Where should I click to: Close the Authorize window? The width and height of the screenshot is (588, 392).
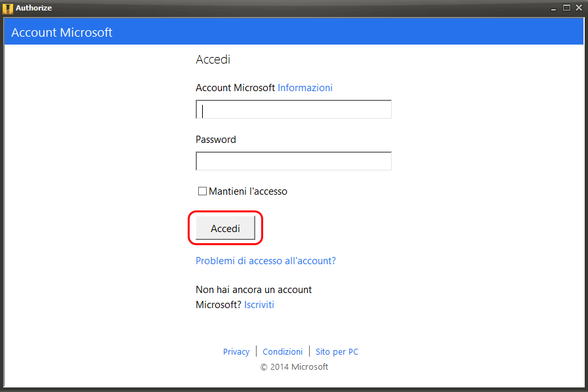pyautogui.click(x=579, y=8)
